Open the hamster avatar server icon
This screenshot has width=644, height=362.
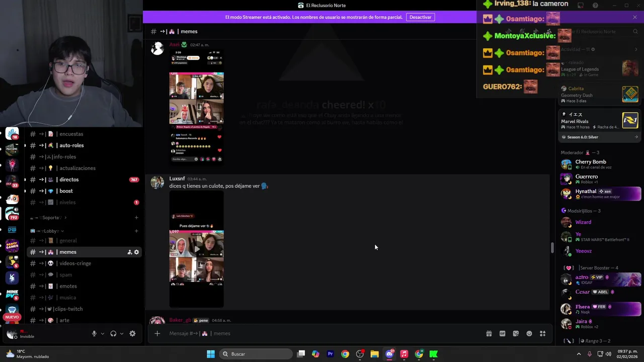(12, 198)
